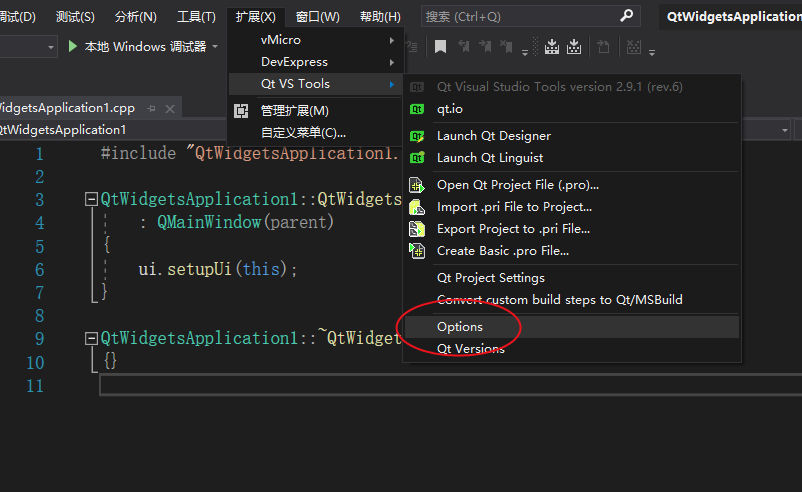Click QtWidgetsApplication solution name in title
Screen dimensions: 802x492
pos(734,16)
